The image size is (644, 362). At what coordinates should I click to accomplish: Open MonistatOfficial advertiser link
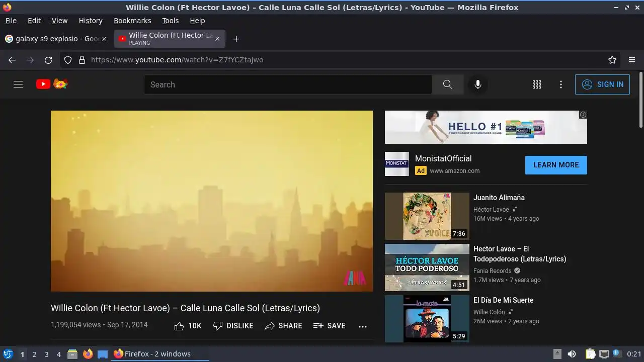coord(443,158)
